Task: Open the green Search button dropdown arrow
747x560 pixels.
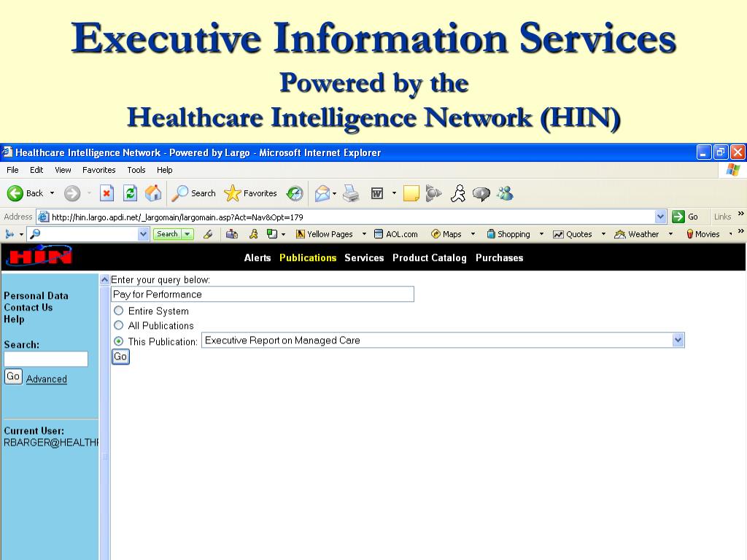Action: point(187,234)
